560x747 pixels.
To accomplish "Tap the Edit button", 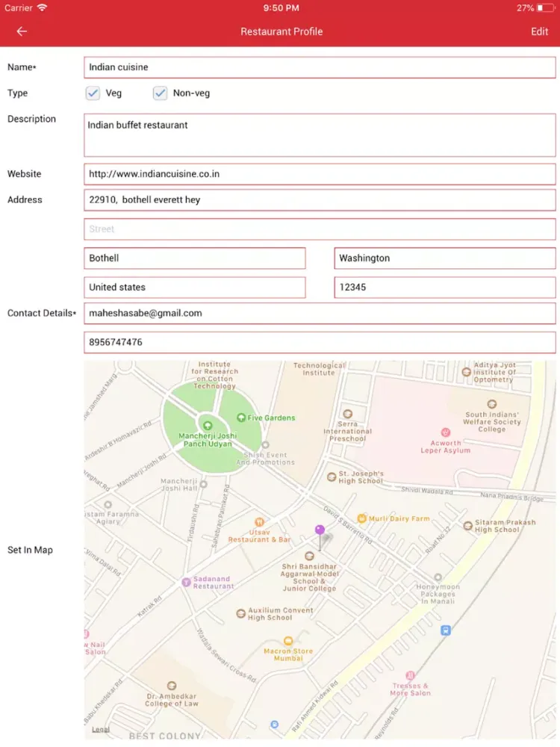I will click(539, 31).
